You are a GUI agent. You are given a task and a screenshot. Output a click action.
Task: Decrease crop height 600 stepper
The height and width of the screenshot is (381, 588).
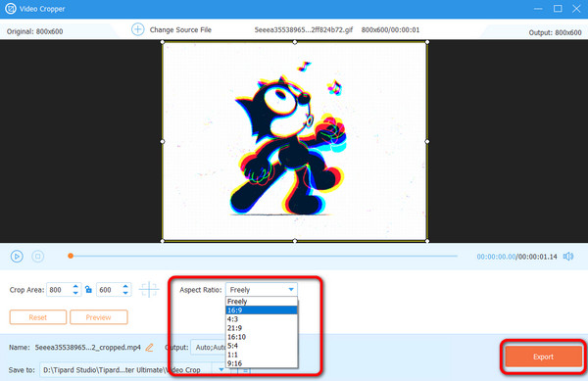(125, 293)
